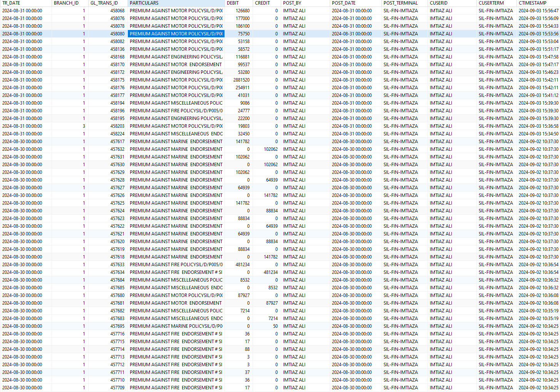Viewport: 560px width, 392px height.
Task: Select GL_TRANS_ID cell 458170
Action: pos(117,65)
